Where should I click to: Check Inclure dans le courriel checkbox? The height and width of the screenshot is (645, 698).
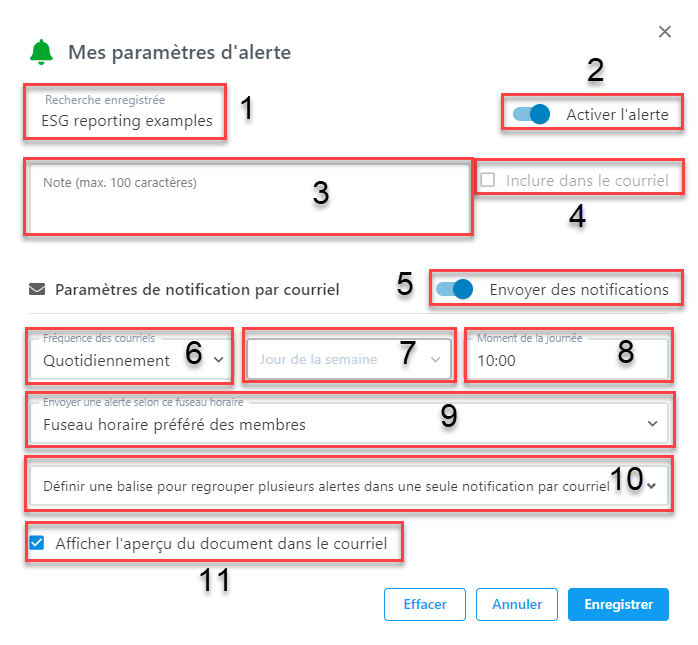click(x=488, y=180)
